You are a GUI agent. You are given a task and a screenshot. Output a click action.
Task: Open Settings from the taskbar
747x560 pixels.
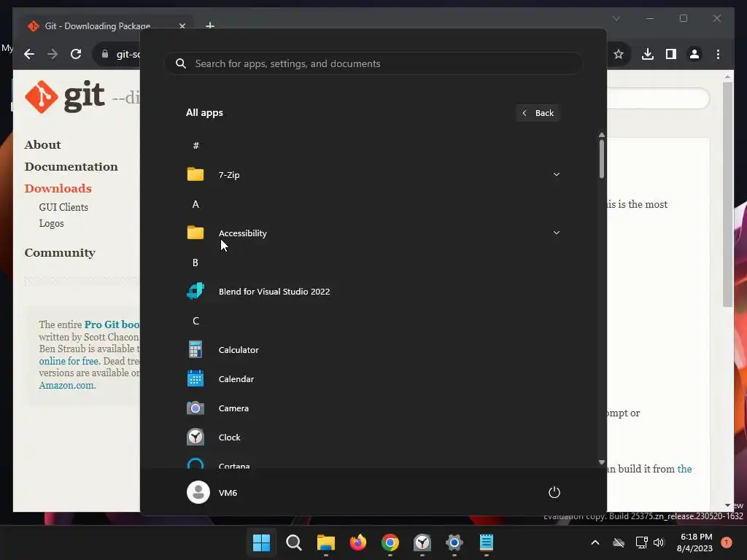[x=454, y=542]
